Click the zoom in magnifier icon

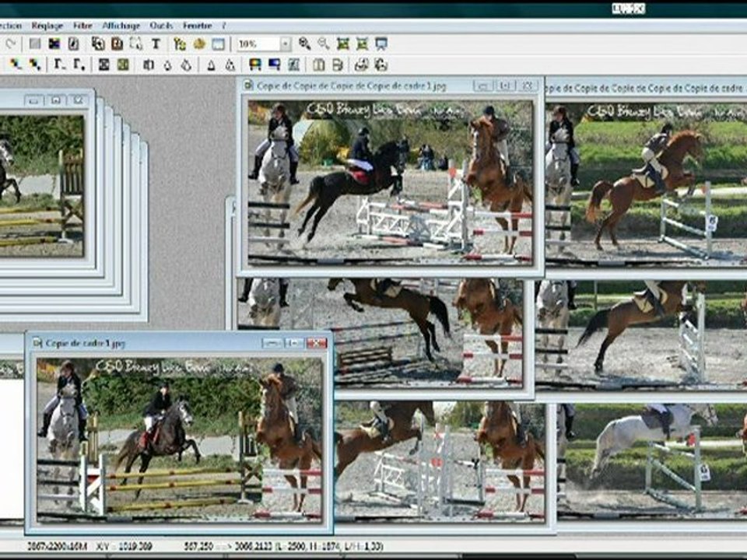pyautogui.click(x=304, y=44)
